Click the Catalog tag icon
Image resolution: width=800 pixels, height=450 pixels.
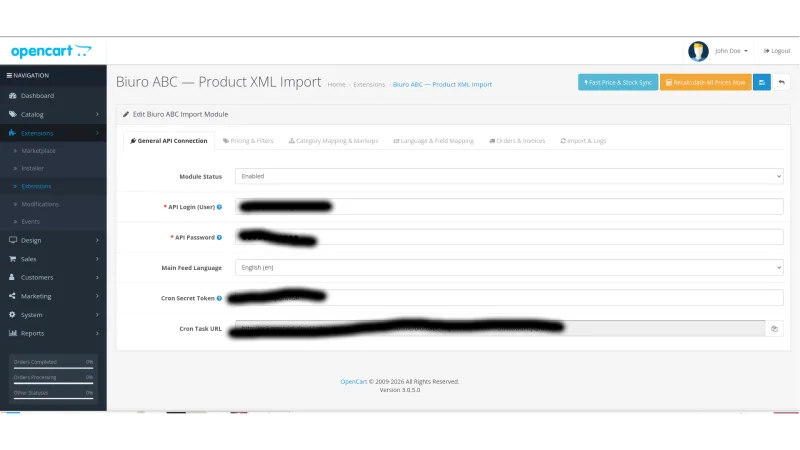coord(13,114)
